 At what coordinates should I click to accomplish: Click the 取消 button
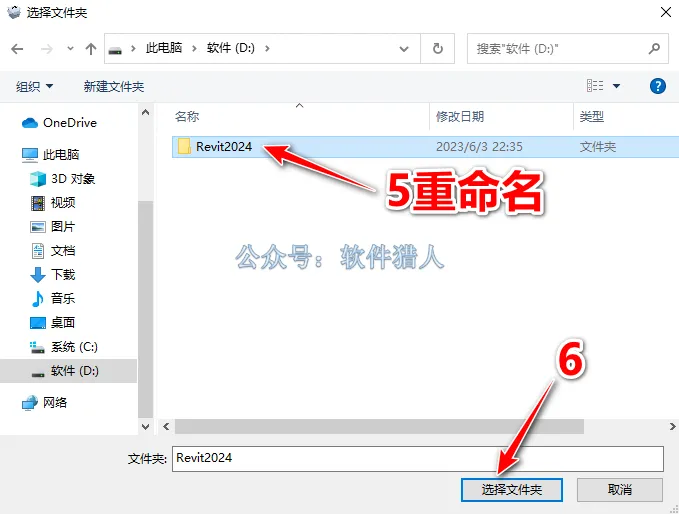[620, 490]
